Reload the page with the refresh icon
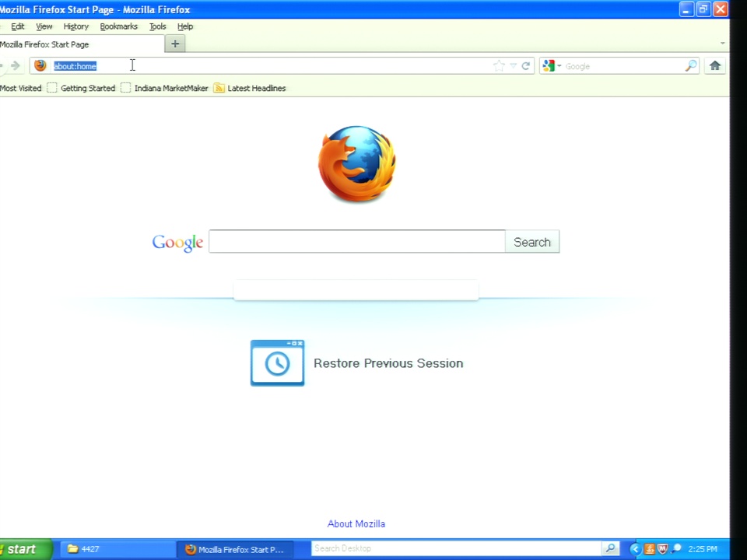 [x=525, y=65]
